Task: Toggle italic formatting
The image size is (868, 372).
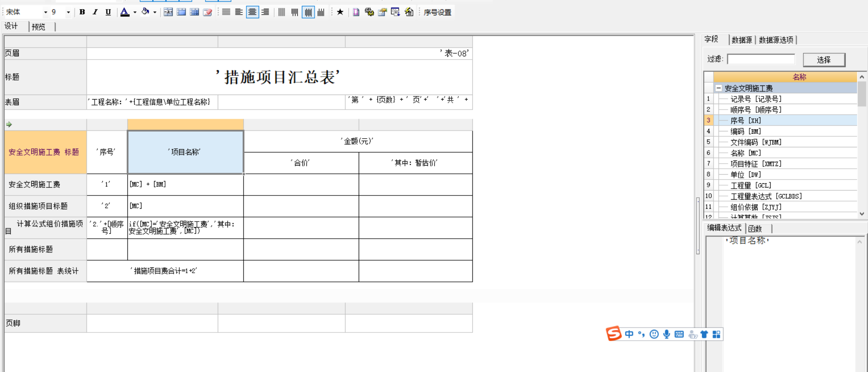Action: click(x=95, y=12)
